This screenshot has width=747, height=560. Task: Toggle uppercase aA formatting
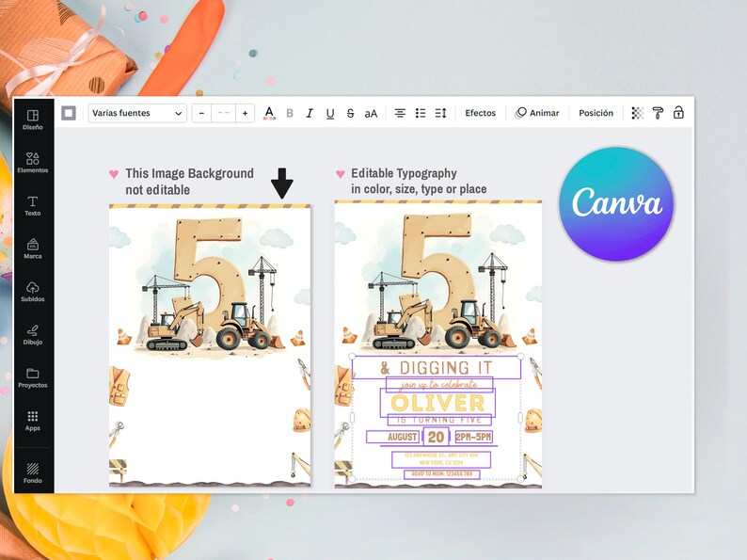pyautogui.click(x=371, y=114)
